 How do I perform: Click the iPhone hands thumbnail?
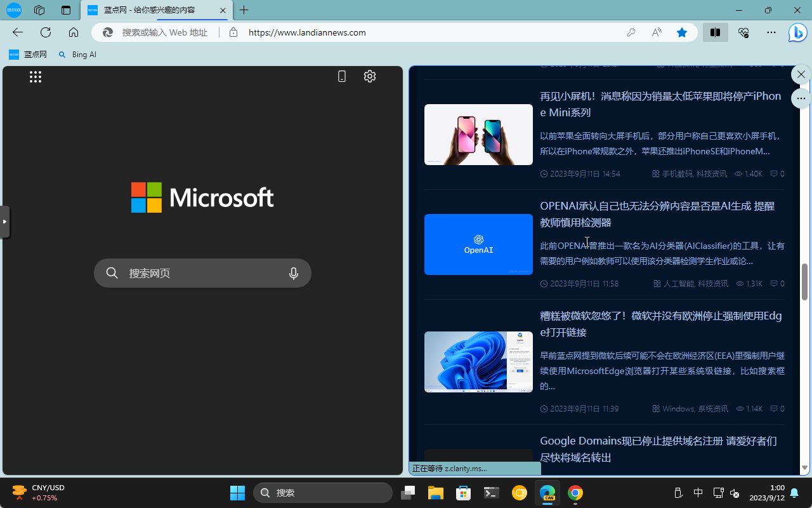coord(478,135)
